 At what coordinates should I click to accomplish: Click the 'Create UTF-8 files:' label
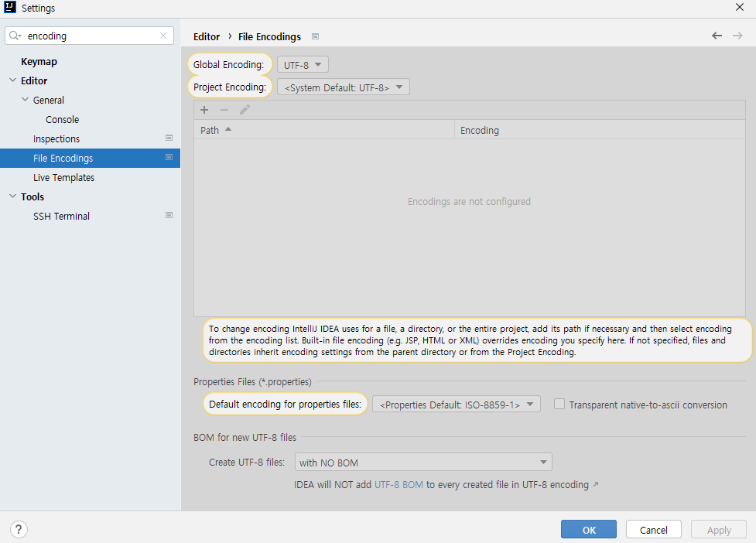(247, 463)
